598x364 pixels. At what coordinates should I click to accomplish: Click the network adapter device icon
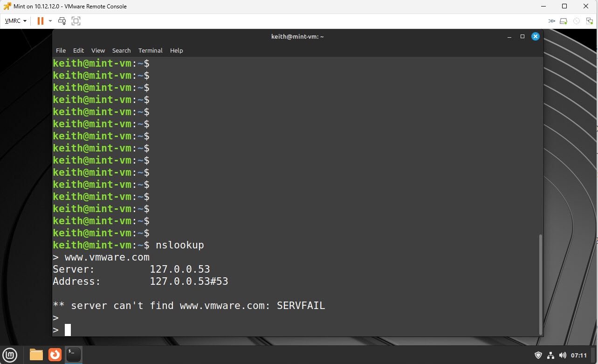(x=589, y=21)
